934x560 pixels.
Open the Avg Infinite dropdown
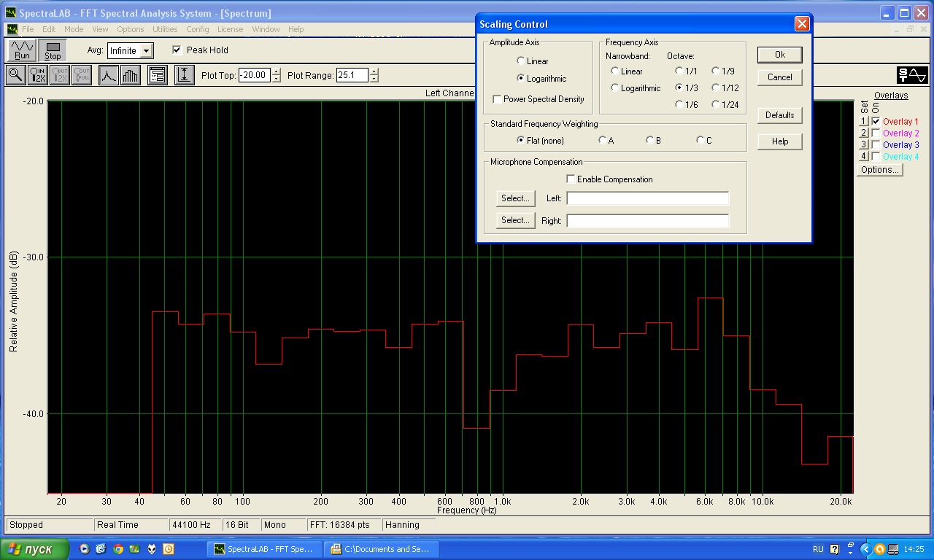pyautogui.click(x=146, y=51)
